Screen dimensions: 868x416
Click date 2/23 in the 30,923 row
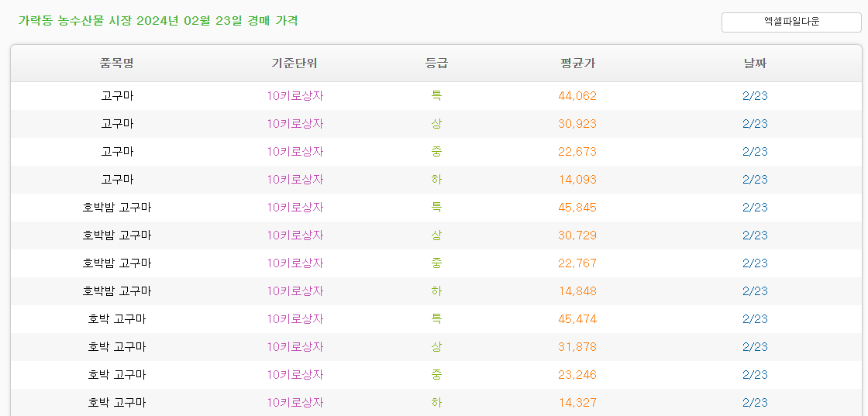coord(755,124)
